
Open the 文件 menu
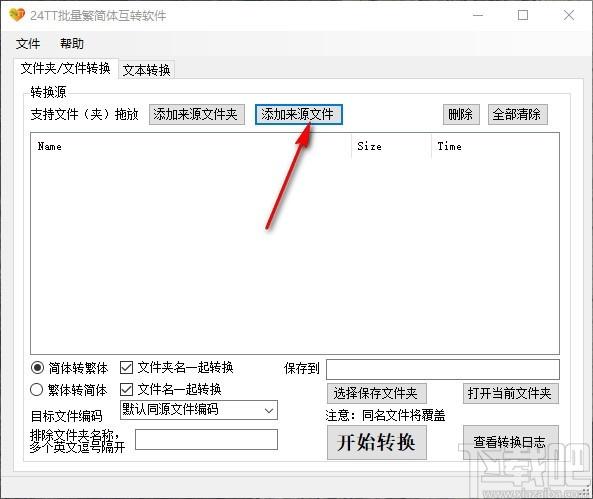(x=28, y=44)
